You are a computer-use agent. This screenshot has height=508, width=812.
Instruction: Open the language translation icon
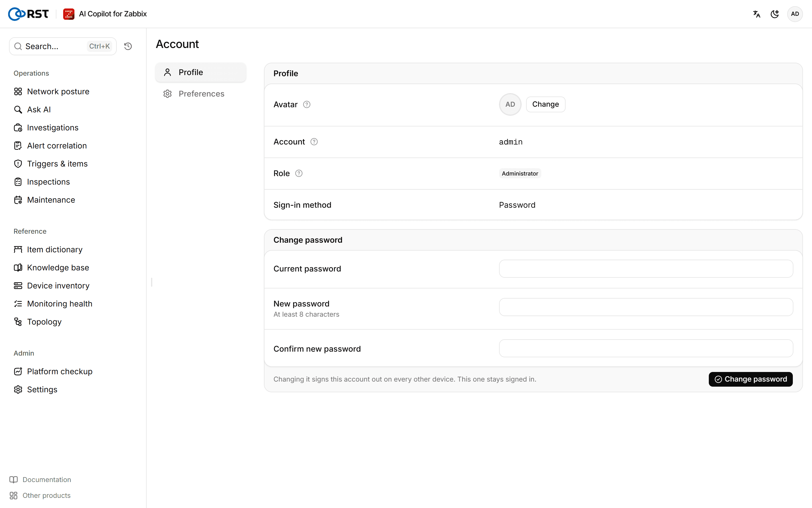(756, 14)
